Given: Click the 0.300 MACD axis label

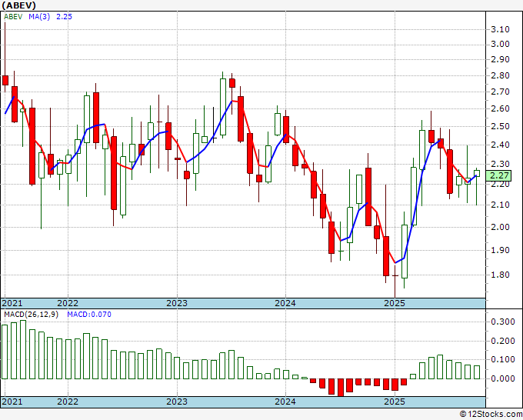Looking at the screenshot, I should [x=503, y=322].
